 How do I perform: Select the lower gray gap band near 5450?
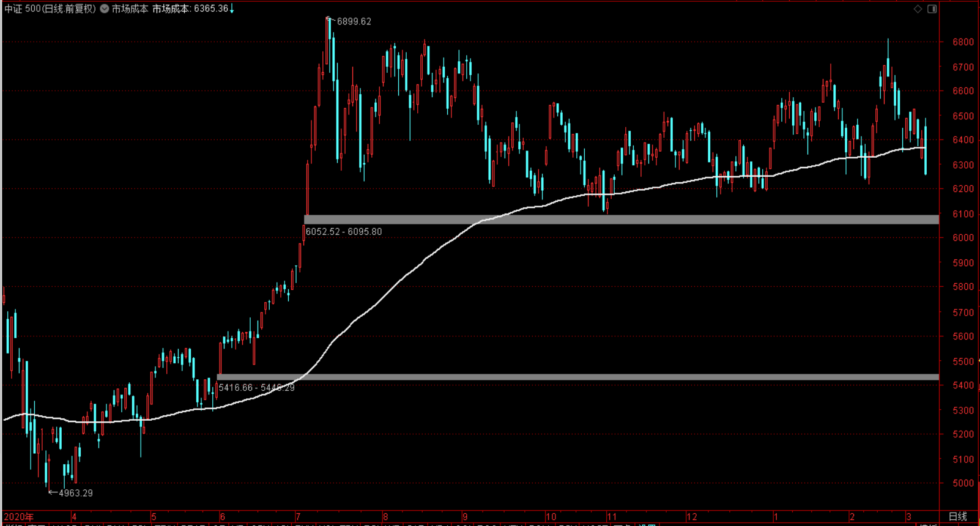(578, 377)
